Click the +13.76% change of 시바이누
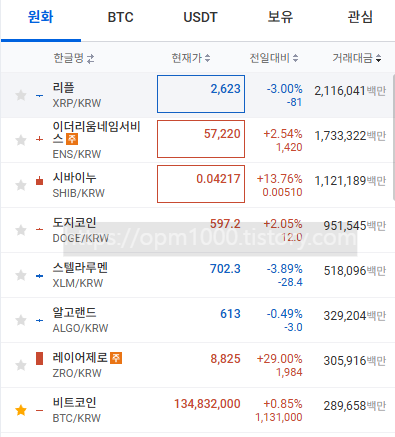The height and width of the screenshot is (437, 395). click(279, 179)
